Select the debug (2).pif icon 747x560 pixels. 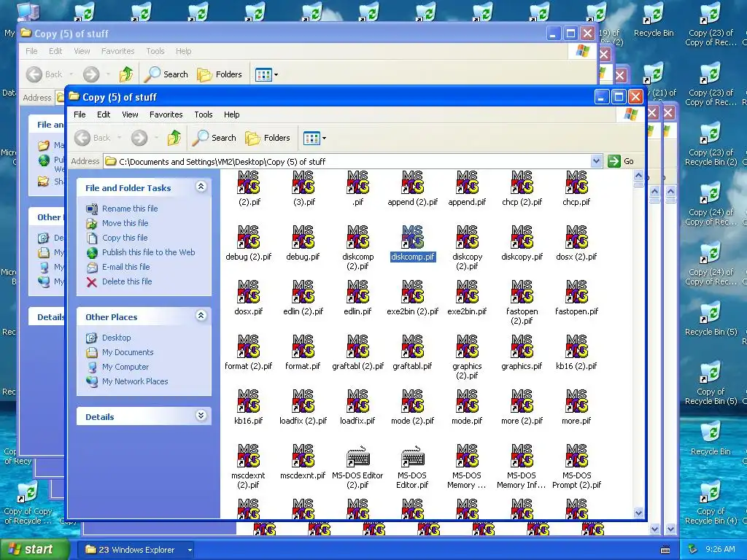pyautogui.click(x=248, y=237)
